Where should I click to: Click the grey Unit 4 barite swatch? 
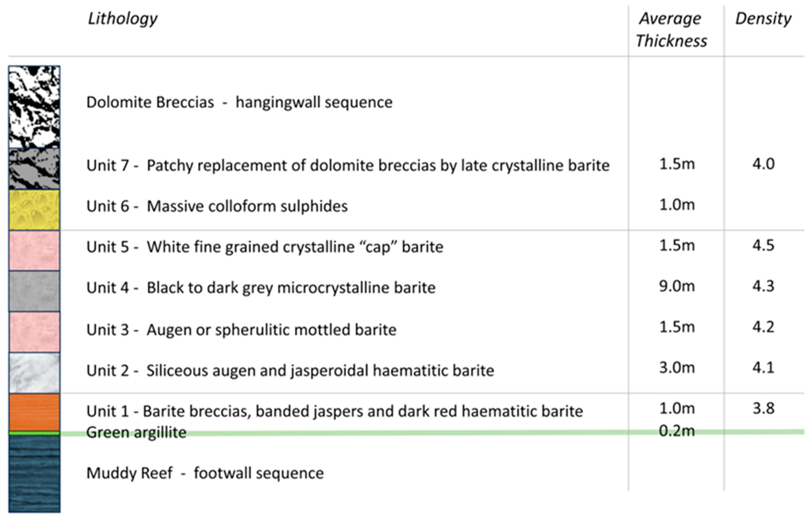(x=34, y=291)
